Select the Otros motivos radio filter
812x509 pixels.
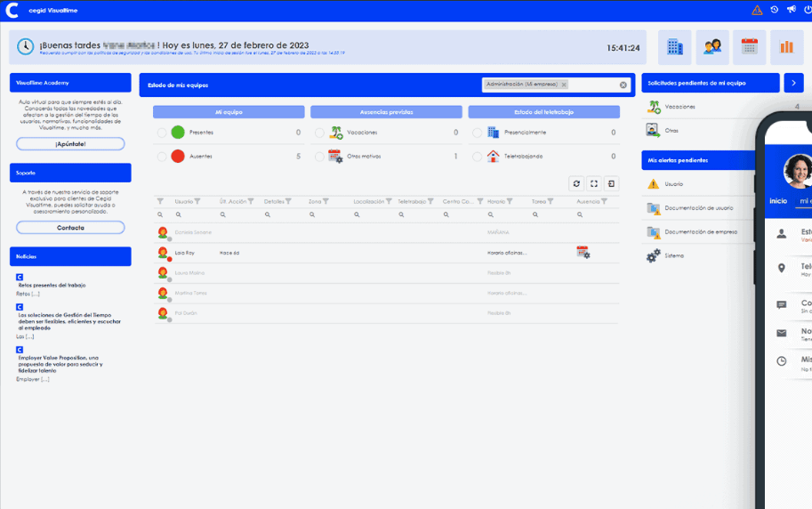pos(319,157)
